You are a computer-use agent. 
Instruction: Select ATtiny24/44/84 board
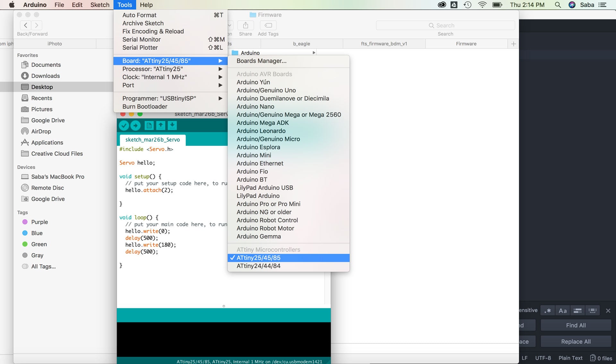click(x=288, y=266)
